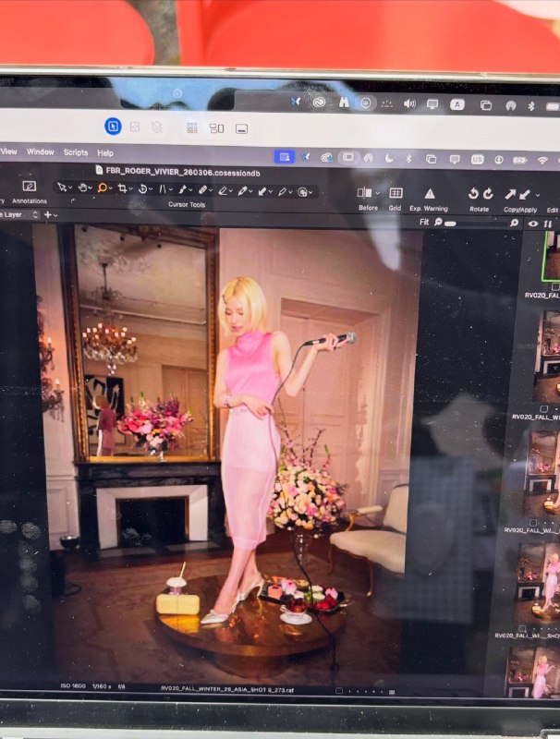Tick checkbox under third browser thumbnail
This screenshot has width=560, height=739.
(532, 523)
